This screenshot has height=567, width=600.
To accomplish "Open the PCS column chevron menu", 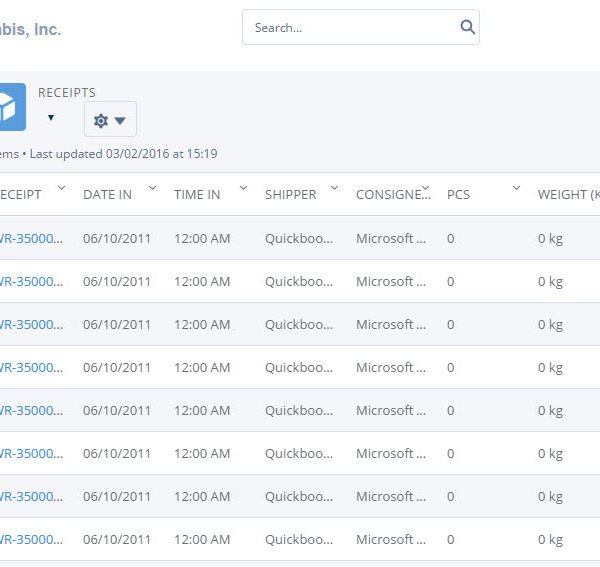I will click(x=516, y=187).
